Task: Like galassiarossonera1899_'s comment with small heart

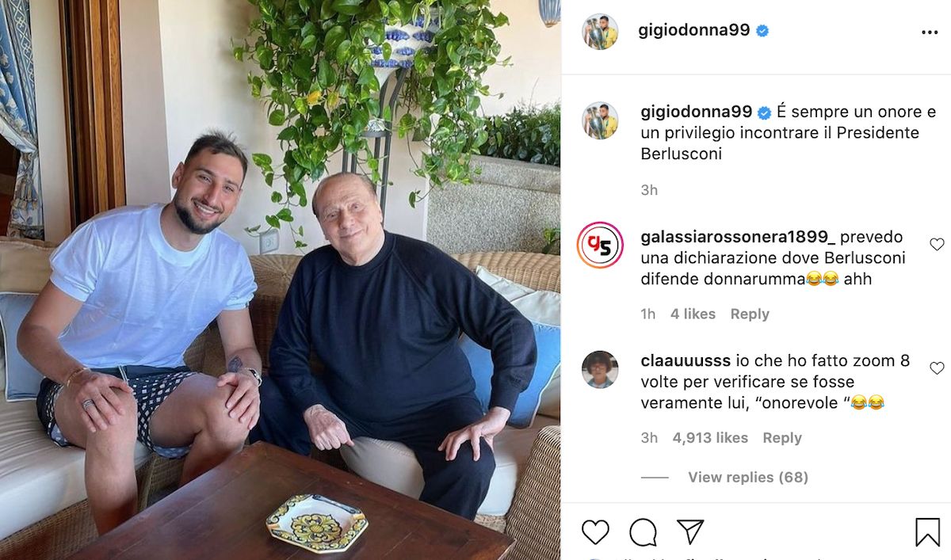Action: click(x=937, y=244)
